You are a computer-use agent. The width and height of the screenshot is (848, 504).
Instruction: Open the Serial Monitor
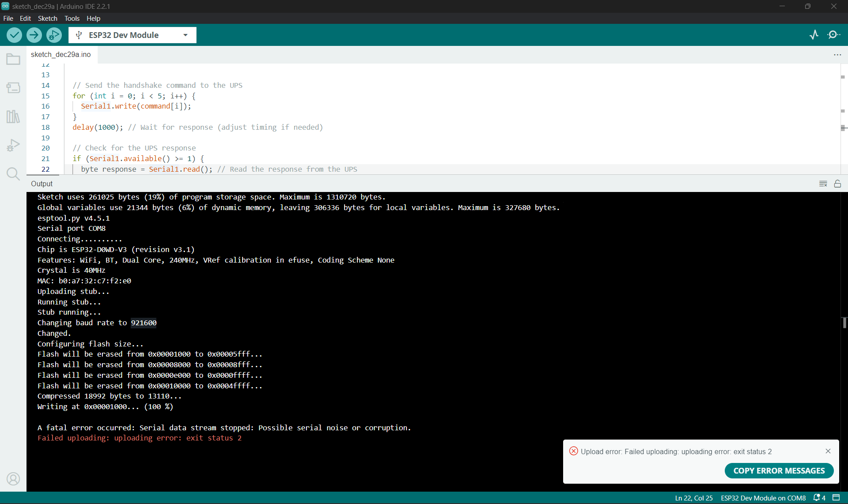pyautogui.click(x=834, y=35)
